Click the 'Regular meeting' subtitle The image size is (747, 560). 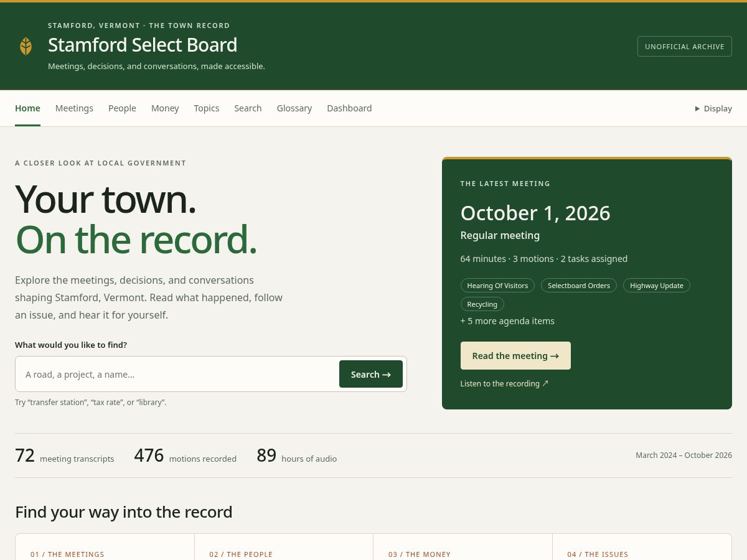(x=500, y=235)
